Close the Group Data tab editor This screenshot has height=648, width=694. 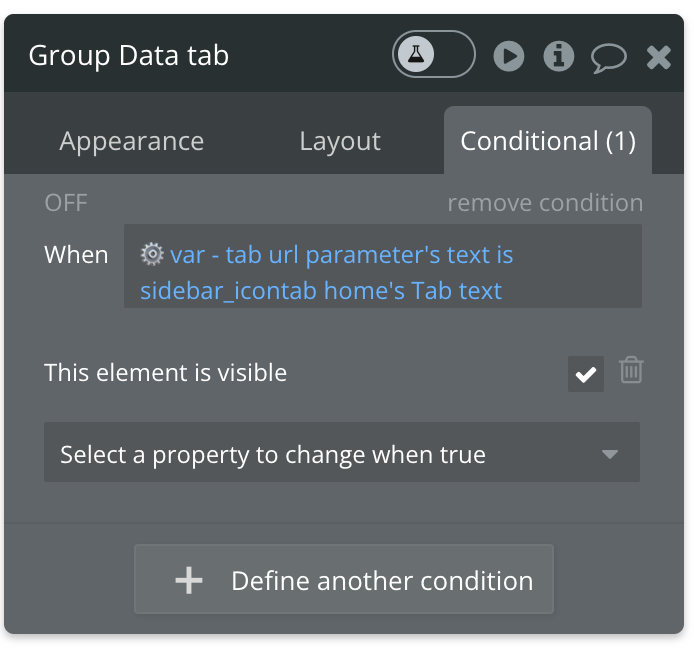pos(658,57)
